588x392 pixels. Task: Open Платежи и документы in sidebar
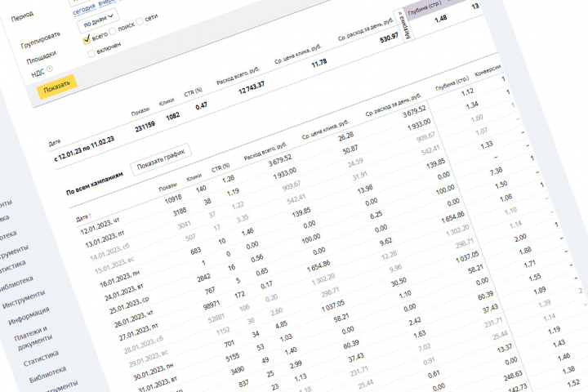pyautogui.click(x=33, y=338)
